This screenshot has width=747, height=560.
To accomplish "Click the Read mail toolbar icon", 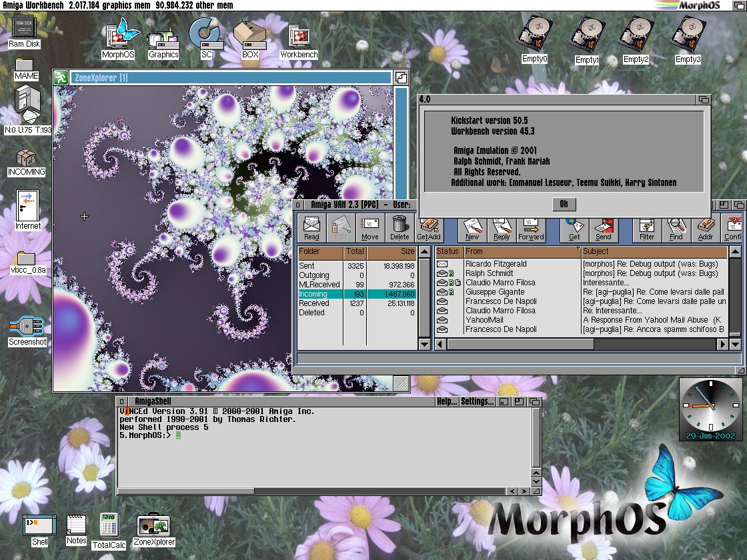I will click(311, 229).
